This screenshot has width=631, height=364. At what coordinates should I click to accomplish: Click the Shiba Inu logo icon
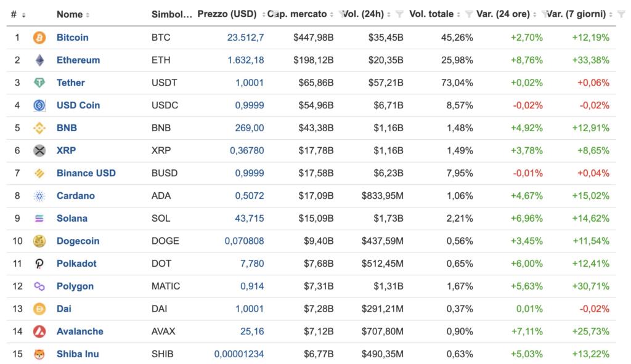pos(39,354)
